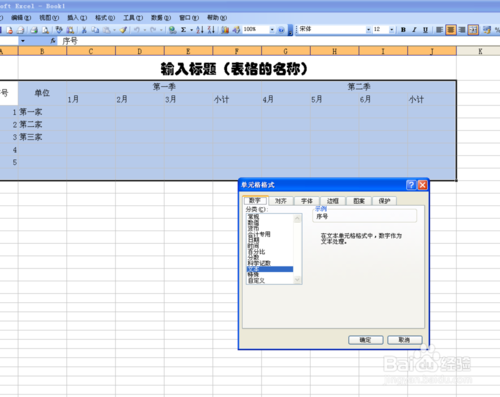The width and height of the screenshot is (500, 397).
Task: Sort ascending with the A-Z icon
Action: click(x=200, y=30)
